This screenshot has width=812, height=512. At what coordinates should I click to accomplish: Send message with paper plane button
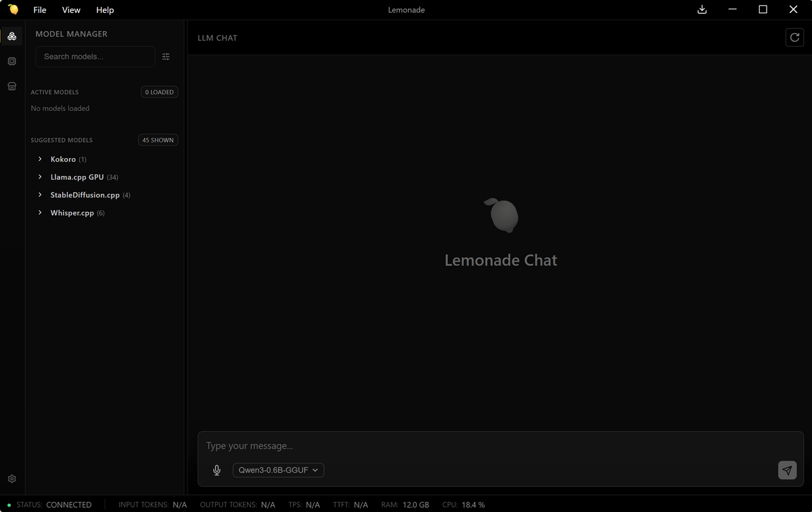point(787,470)
